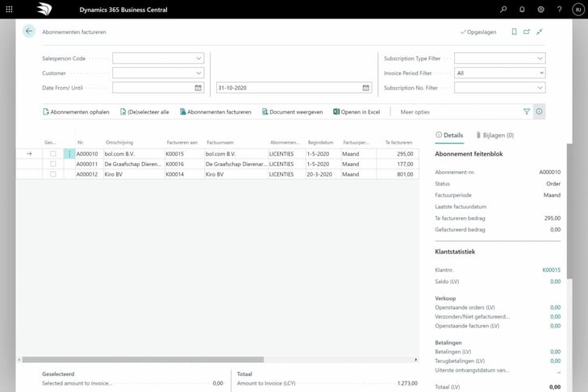This screenshot has width=588, height=392.
Task: Open the app launcher waffle icon
Action: (10, 10)
